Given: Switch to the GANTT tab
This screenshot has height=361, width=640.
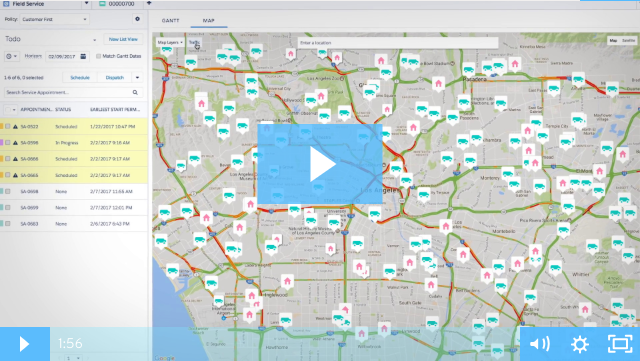Looking at the screenshot, I should (x=170, y=20).
